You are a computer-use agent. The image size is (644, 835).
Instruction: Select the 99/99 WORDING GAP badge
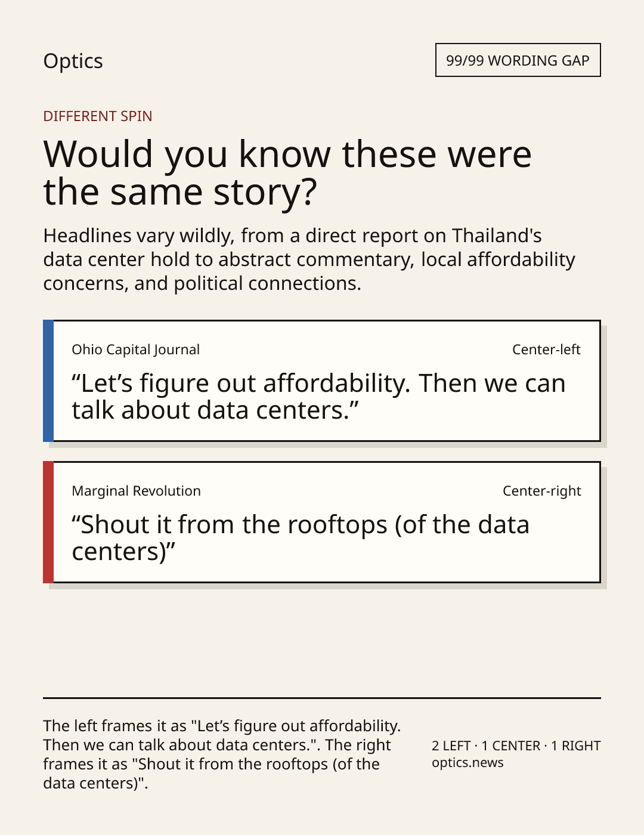[x=518, y=60]
